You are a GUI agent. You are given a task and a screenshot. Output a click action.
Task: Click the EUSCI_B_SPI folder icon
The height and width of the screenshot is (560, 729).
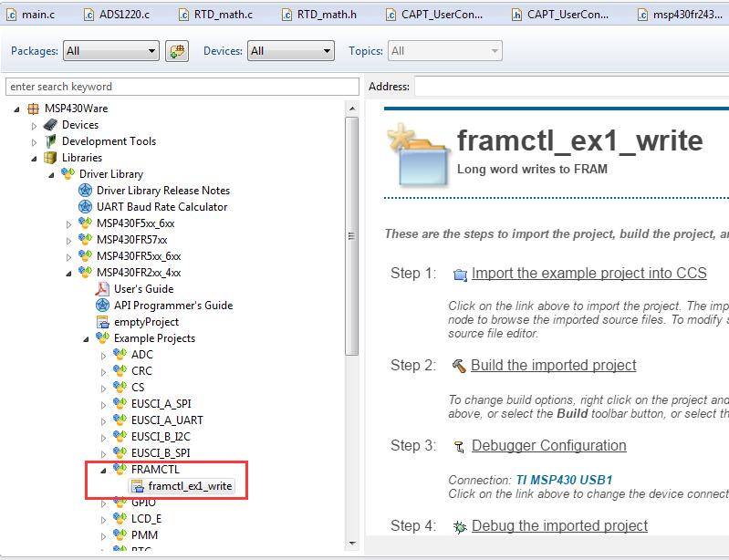120,452
